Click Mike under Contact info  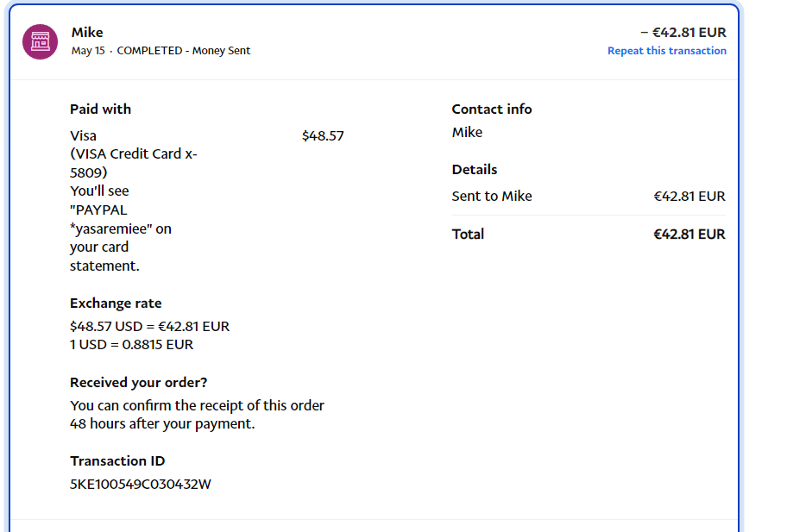point(467,133)
